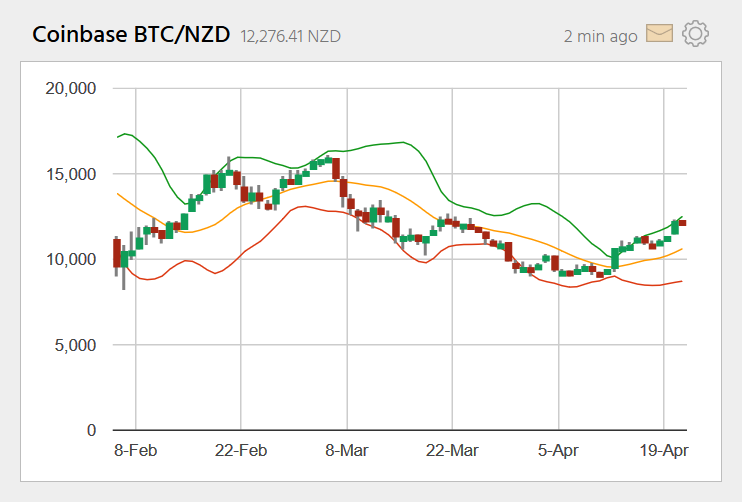Viewport: 742px width, 502px height.
Task: Select the 15,000 y-axis label
Action: pyautogui.click(x=71, y=174)
